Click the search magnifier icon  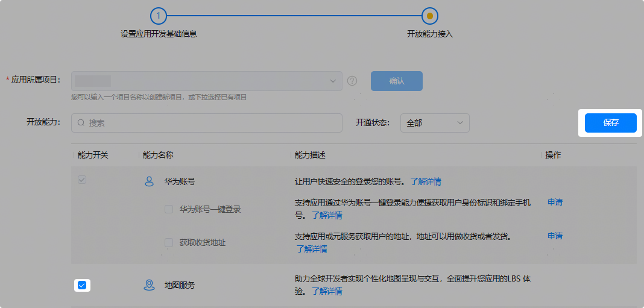tap(81, 123)
